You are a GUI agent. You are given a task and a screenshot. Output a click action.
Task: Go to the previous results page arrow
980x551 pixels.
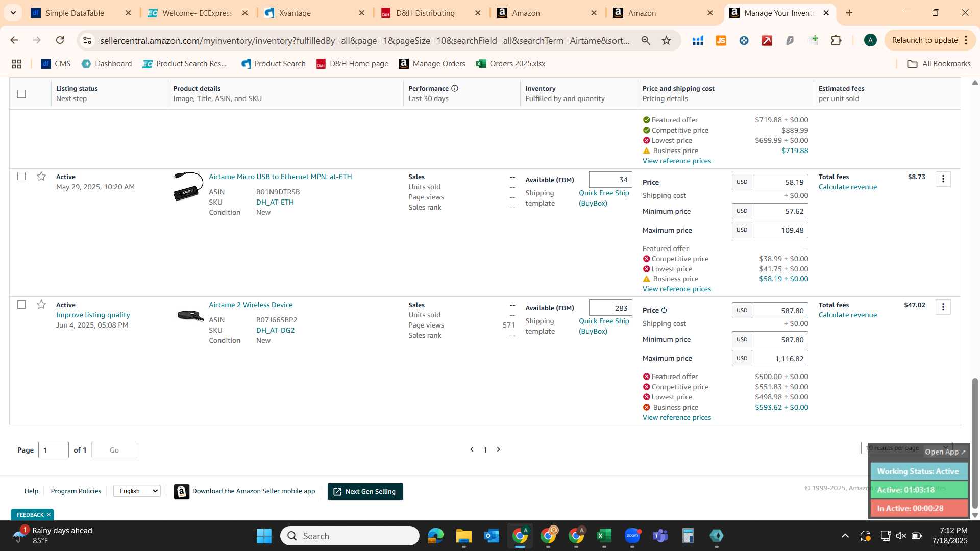coord(472,449)
